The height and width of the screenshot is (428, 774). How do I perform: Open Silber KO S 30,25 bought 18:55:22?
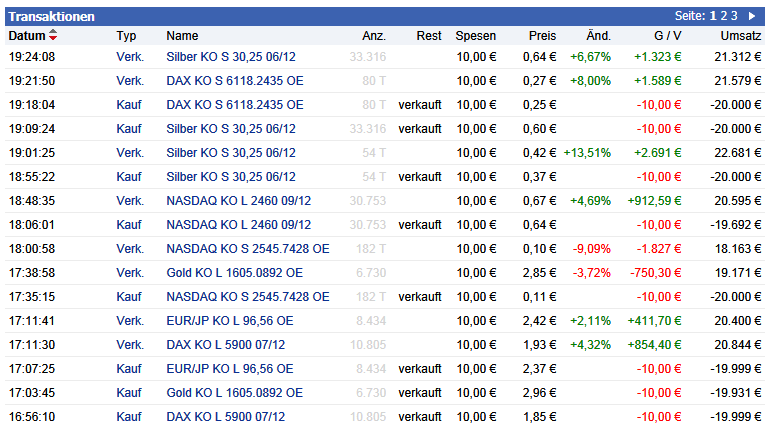[x=231, y=177]
